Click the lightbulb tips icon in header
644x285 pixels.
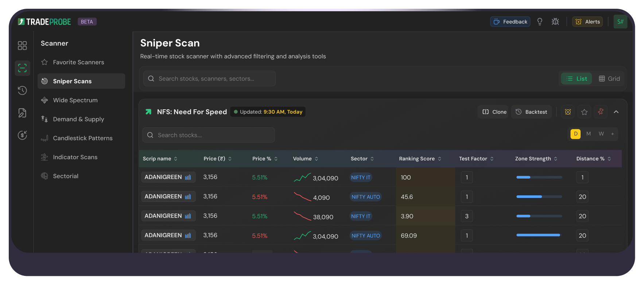[540, 22]
